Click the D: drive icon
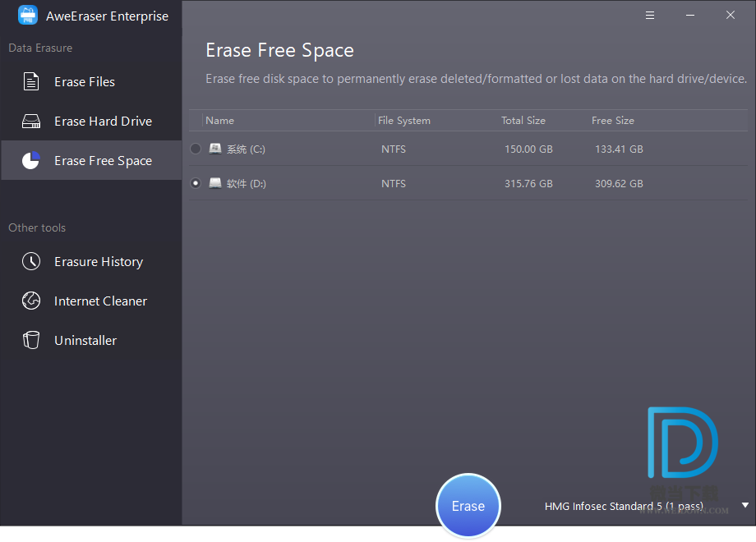The height and width of the screenshot is (542, 756). [x=215, y=183]
